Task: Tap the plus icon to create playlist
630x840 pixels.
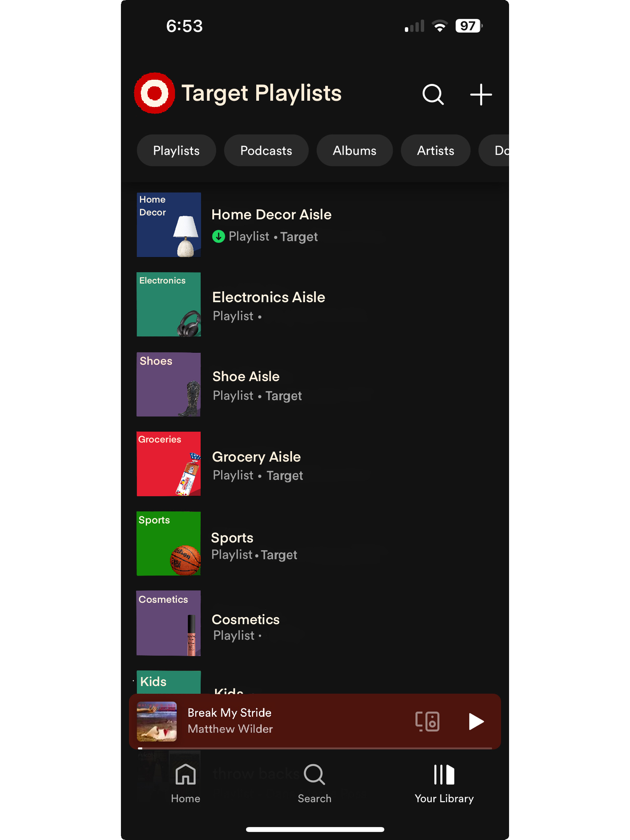Action: coord(481,94)
